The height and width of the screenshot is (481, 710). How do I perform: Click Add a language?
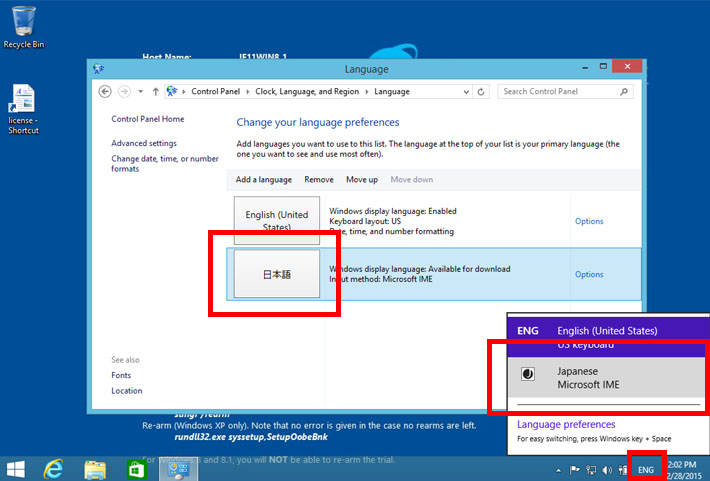coord(264,179)
